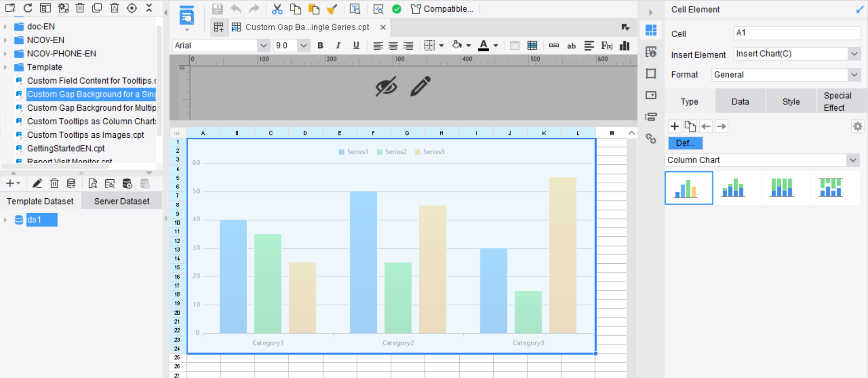Select the stacked column chart thumbnail
Viewport: 868px width, 378px height.
point(733,188)
